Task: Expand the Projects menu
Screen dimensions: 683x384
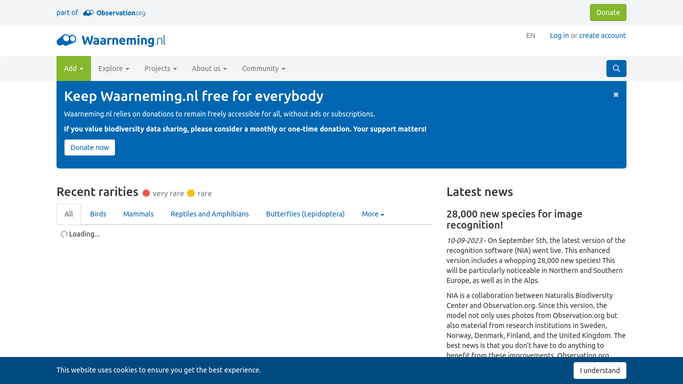Action: click(160, 68)
